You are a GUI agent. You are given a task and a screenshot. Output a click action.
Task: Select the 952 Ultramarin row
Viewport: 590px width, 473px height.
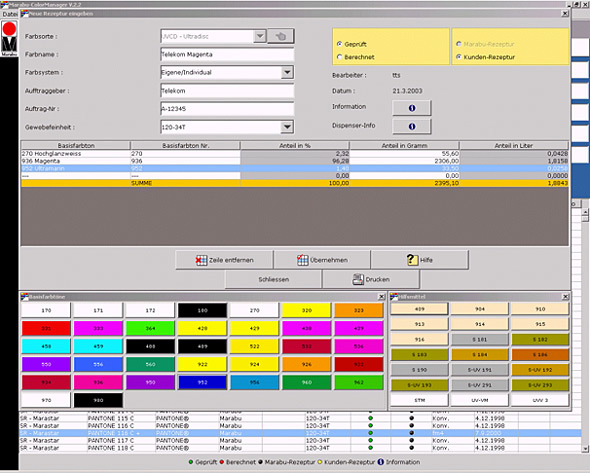coord(294,168)
